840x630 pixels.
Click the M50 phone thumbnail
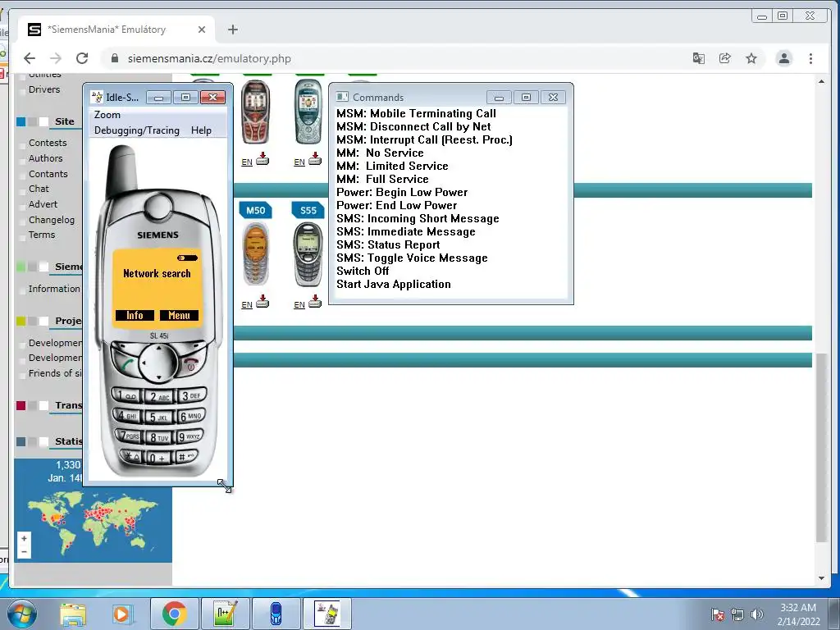coord(256,254)
